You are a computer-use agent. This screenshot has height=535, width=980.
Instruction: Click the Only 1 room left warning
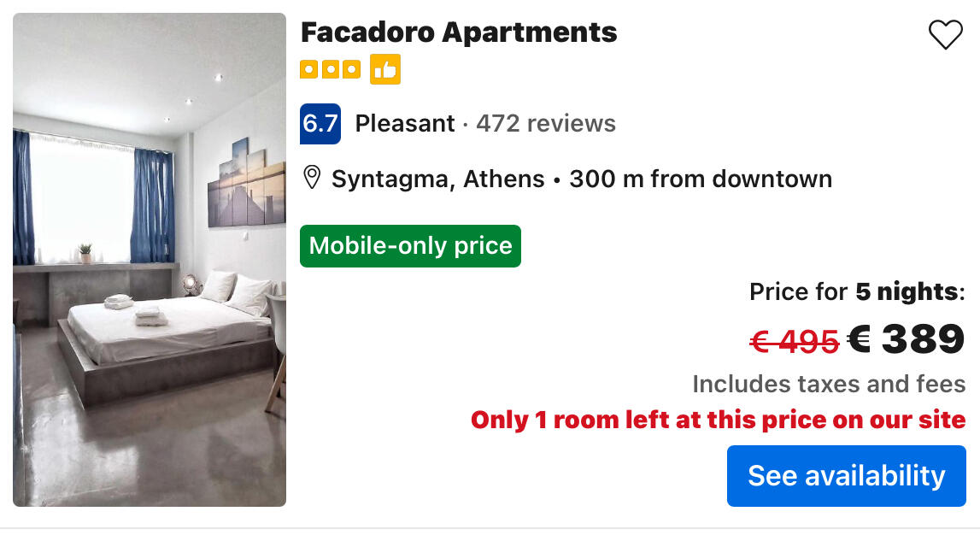[718, 420]
